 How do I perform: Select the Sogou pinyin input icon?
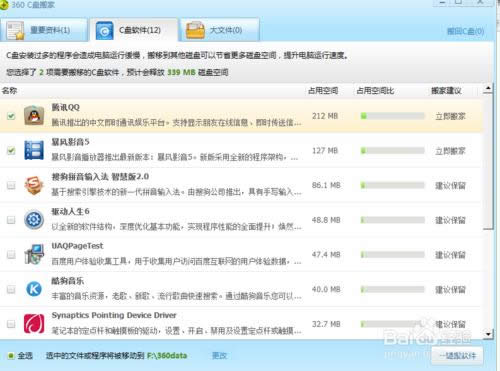34,185
